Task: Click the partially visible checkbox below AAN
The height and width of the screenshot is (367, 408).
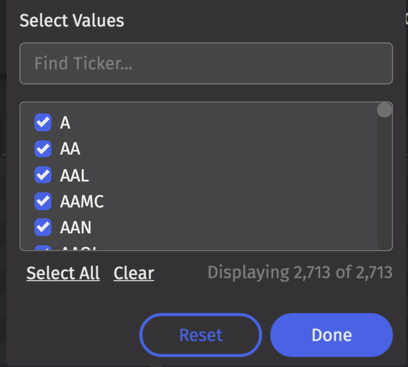Action: tap(43, 248)
